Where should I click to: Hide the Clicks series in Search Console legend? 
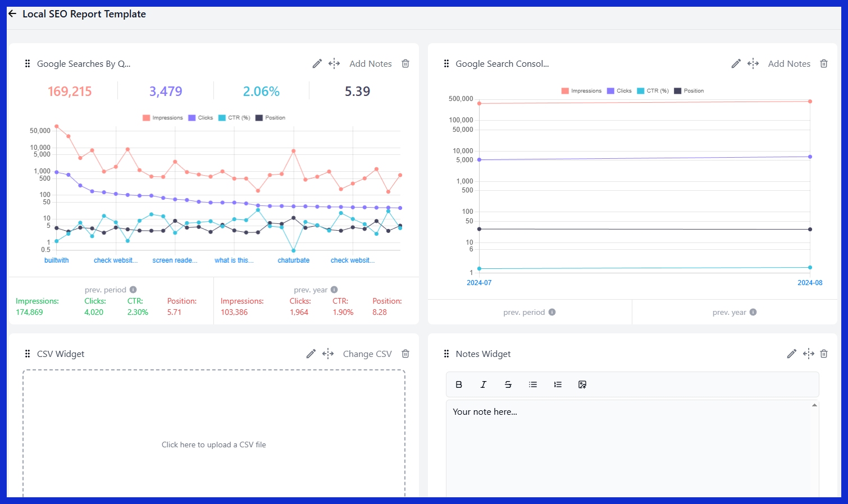[x=619, y=91]
